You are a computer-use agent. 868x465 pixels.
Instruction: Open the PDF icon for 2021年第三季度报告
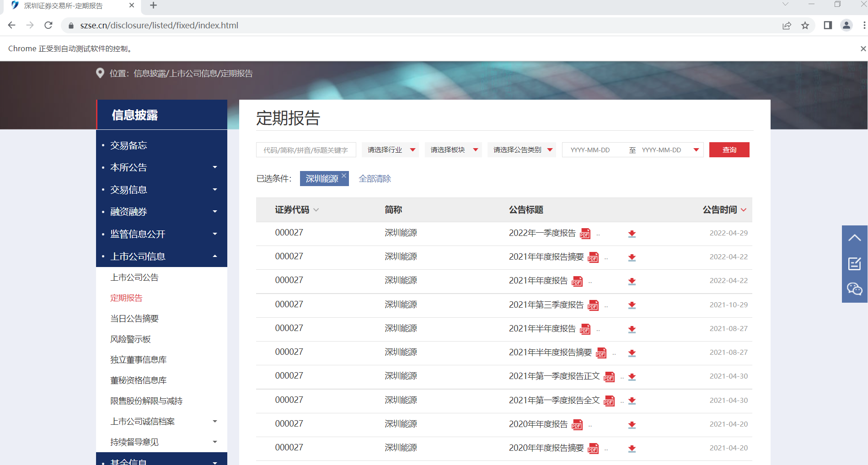point(593,305)
